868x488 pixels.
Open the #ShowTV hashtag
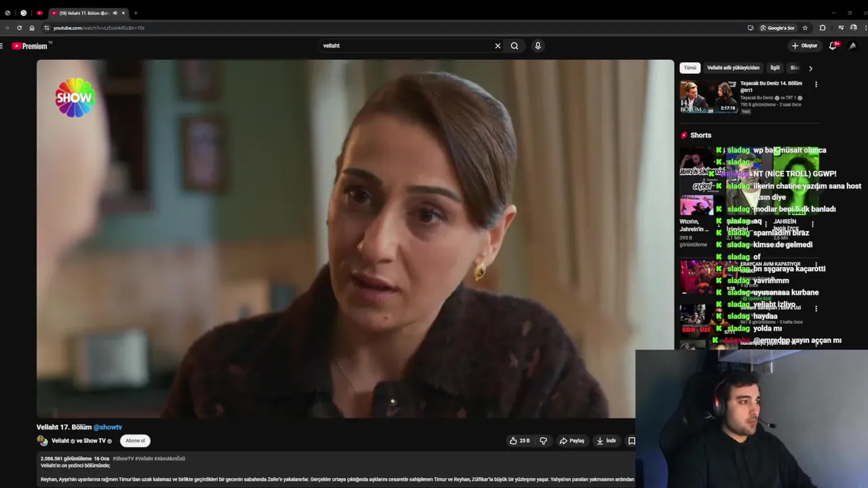pyautogui.click(x=123, y=459)
